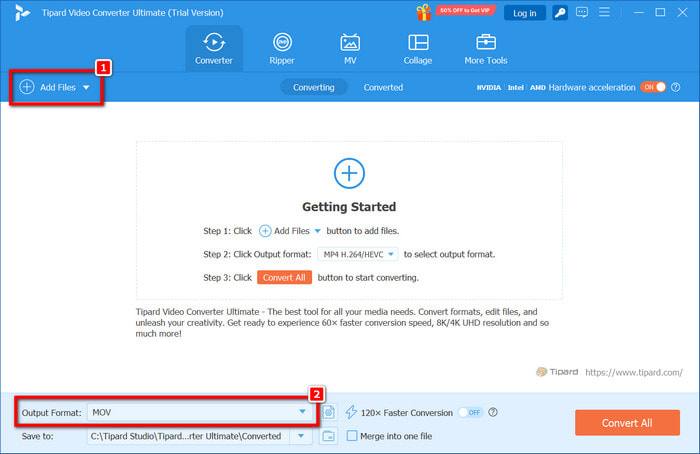Screen dimensions: 700x454
Task: Maximize the Tipard window
Action: coord(660,12)
